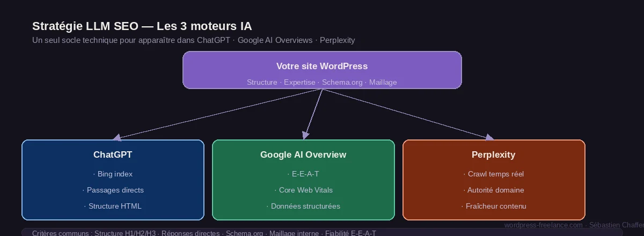This screenshot has width=644, height=236.
Task: Select the "Structure HTML" bullet
Action: [x=113, y=206]
